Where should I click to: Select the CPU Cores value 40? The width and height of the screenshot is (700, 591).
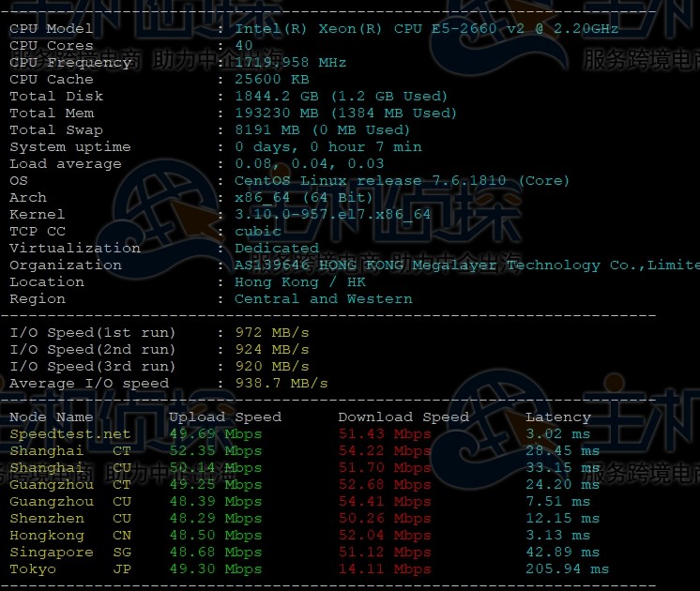pos(244,46)
